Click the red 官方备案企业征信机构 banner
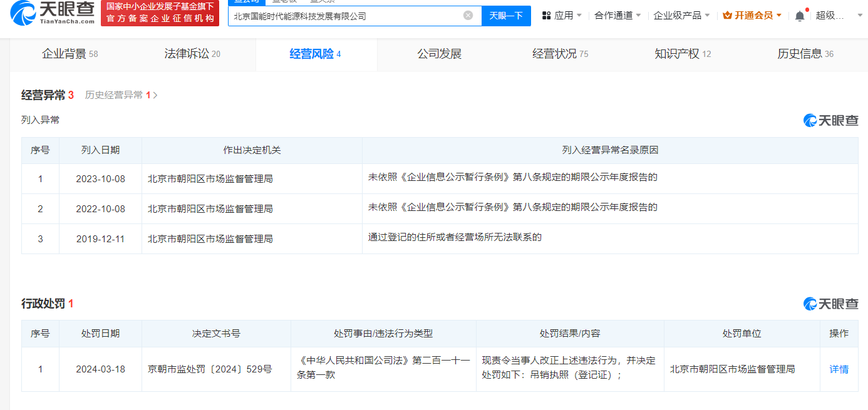Screen dimensions: 868x410 (160, 13)
